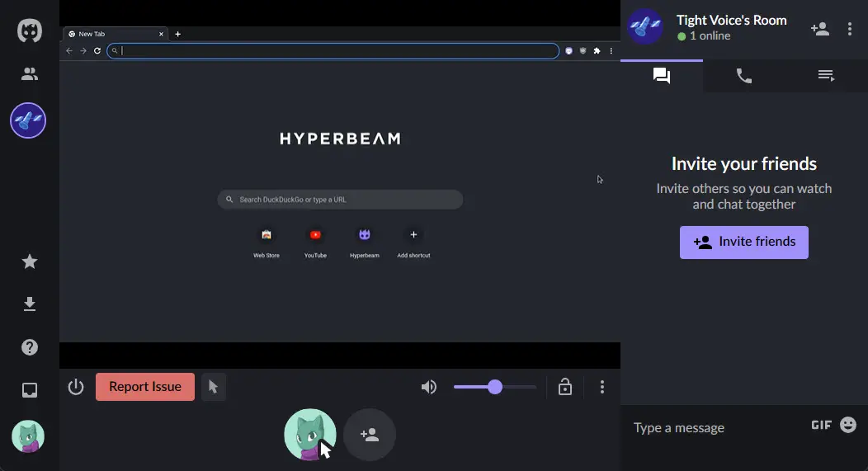Click the 1 online status text
Screen dimensions: 868x471
(x=710, y=36)
